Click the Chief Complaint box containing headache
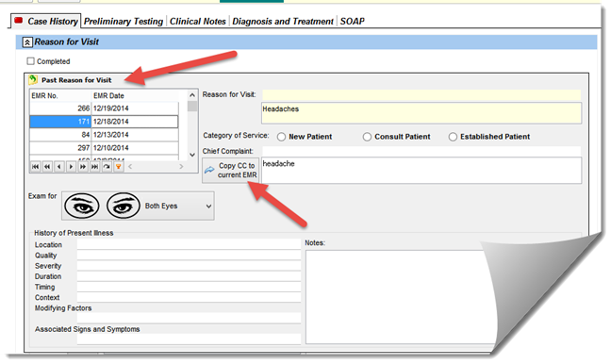This screenshot has height=364, width=611. coord(421,171)
